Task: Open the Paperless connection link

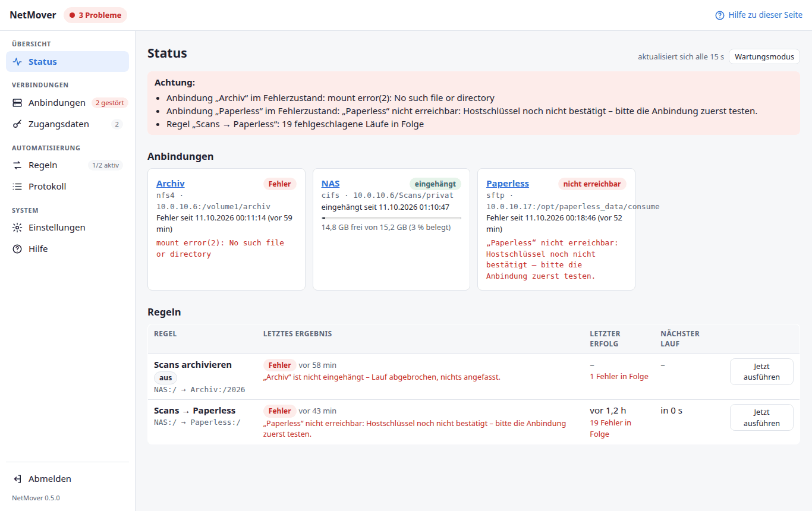Action: [x=508, y=184]
